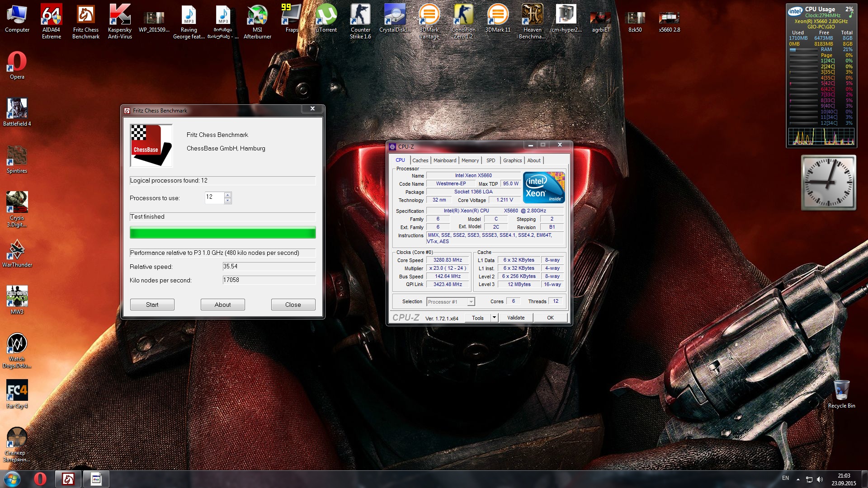The height and width of the screenshot is (488, 868).
Task: Click the Validate button in CPU-Z
Action: [x=516, y=318]
